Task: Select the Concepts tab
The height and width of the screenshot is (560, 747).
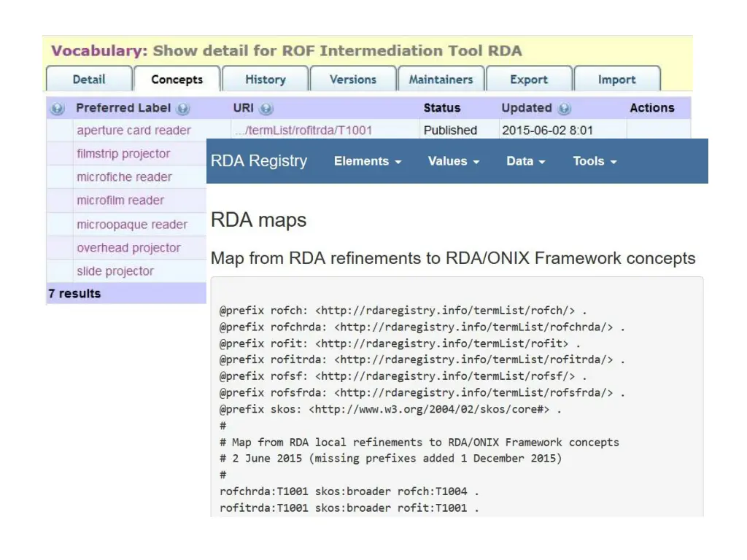Action: 177,79
